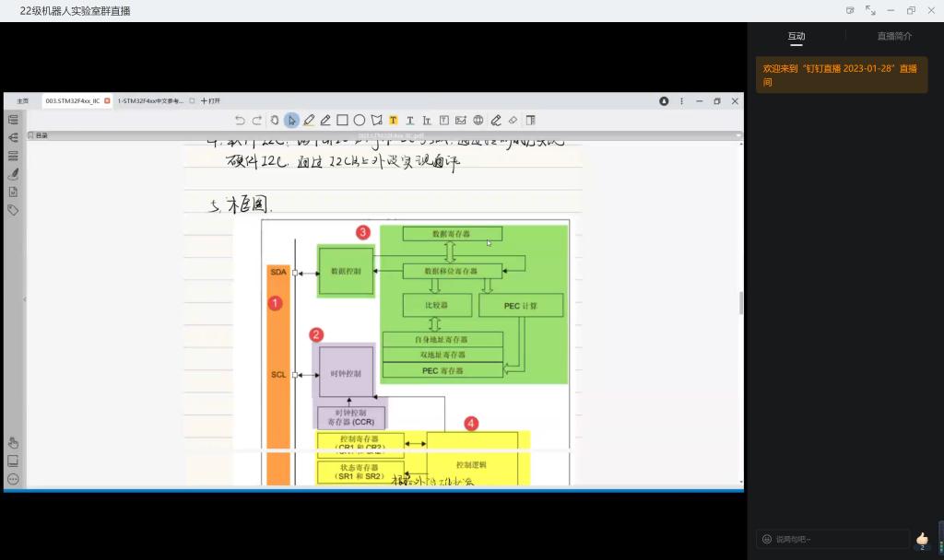Screen dimensions: 944x560
Task: Close the 003.STM32F4xx_IIC tab
Action: pyautogui.click(x=107, y=100)
